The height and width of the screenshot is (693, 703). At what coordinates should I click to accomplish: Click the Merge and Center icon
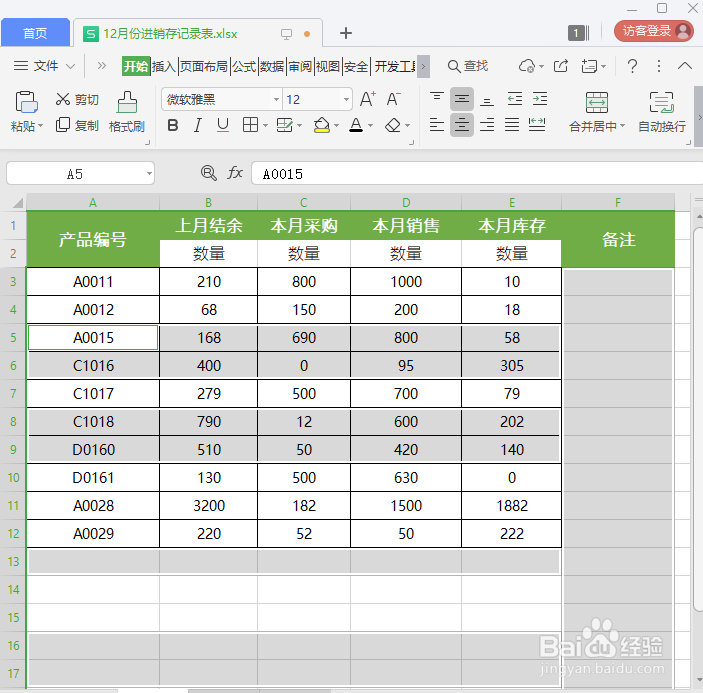click(x=597, y=103)
